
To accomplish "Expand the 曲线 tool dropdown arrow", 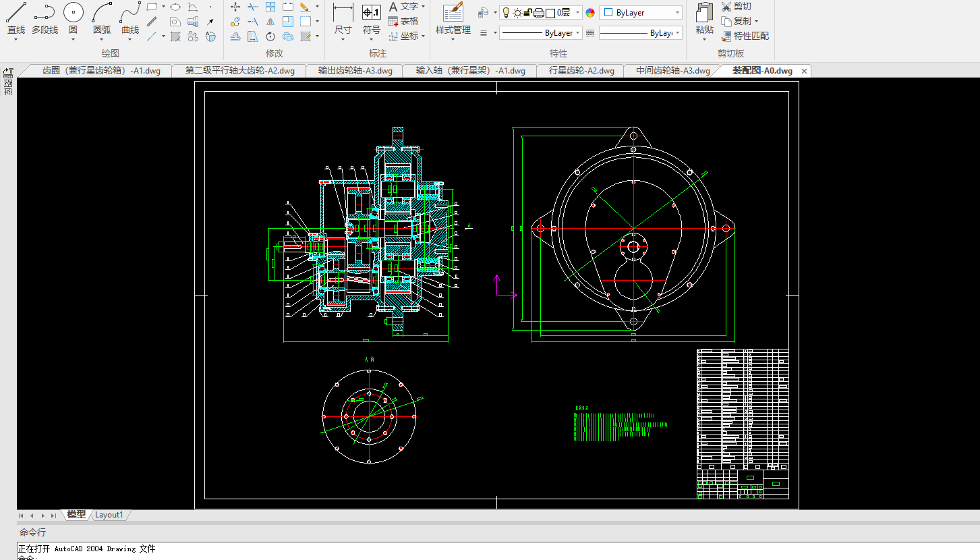I will coord(130,39).
